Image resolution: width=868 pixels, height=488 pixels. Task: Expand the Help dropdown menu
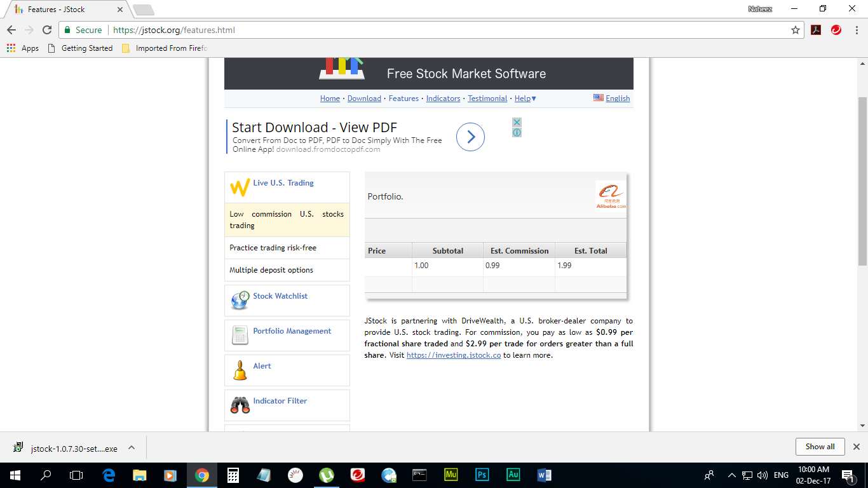526,98
